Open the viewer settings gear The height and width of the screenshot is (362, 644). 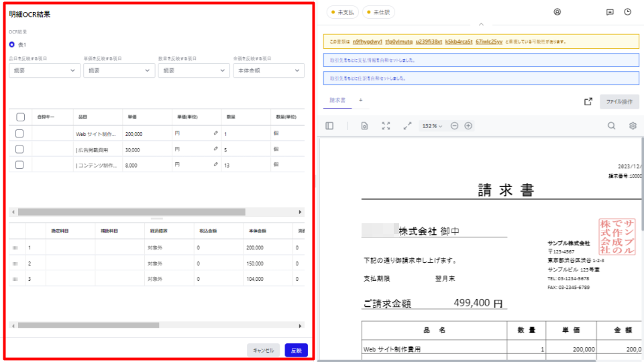633,126
